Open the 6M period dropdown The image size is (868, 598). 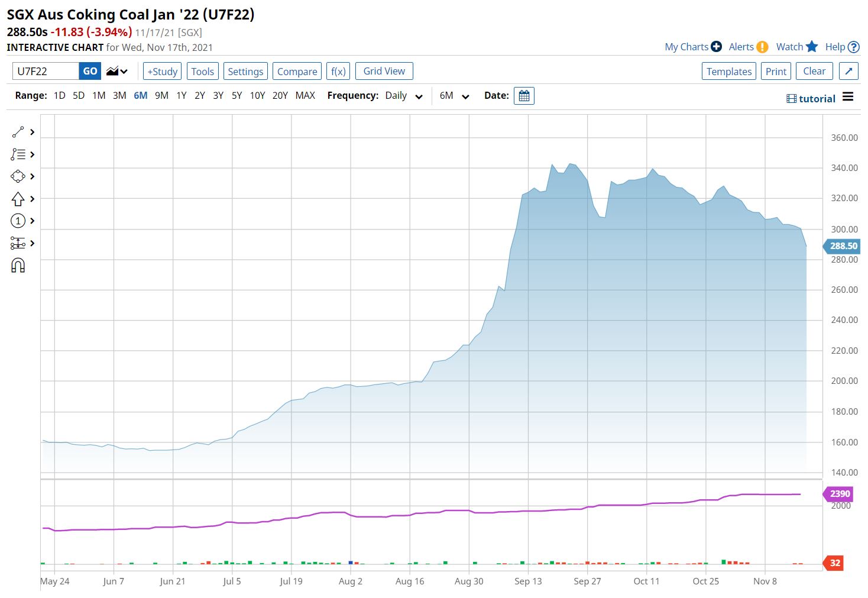(x=454, y=96)
